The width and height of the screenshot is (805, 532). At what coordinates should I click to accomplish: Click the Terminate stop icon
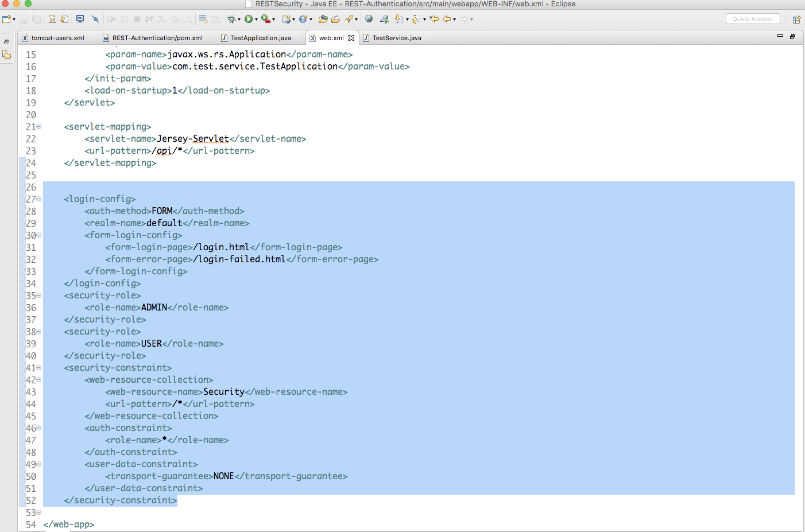point(137,19)
